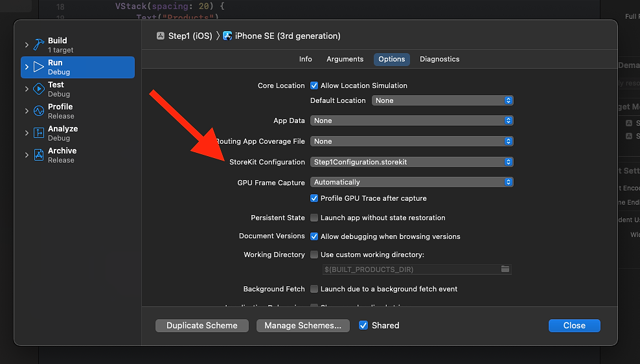Expand the Build action chevron
640x364 pixels.
click(x=27, y=45)
